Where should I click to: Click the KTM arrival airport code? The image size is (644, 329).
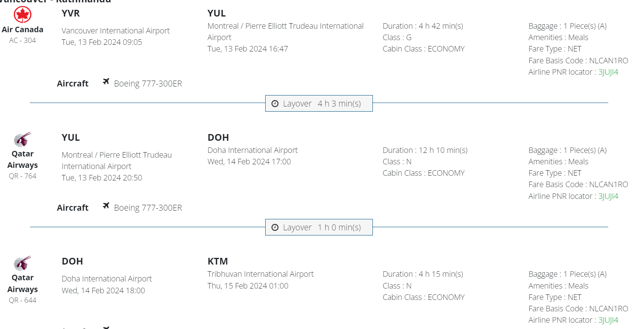click(218, 261)
